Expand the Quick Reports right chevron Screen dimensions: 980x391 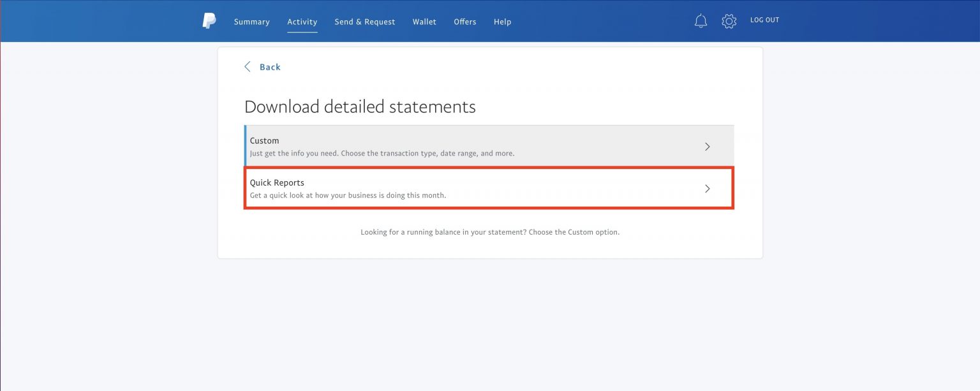pos(707,189)
